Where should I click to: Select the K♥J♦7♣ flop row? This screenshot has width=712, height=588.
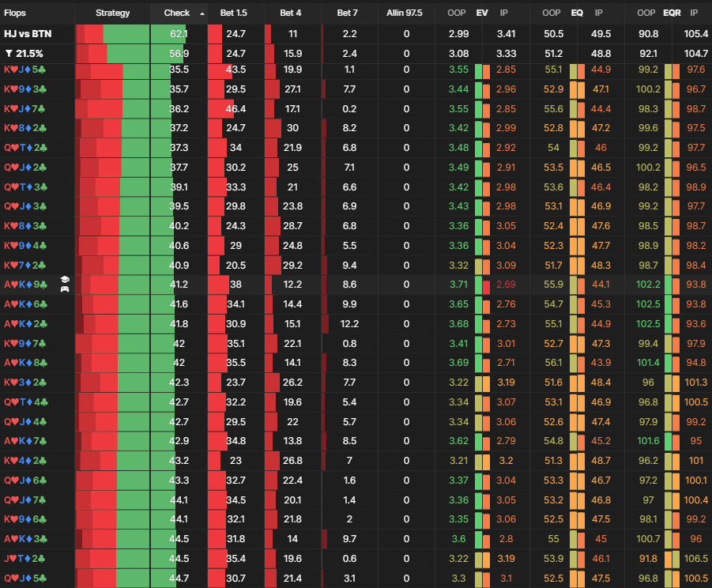pos(26,109)
